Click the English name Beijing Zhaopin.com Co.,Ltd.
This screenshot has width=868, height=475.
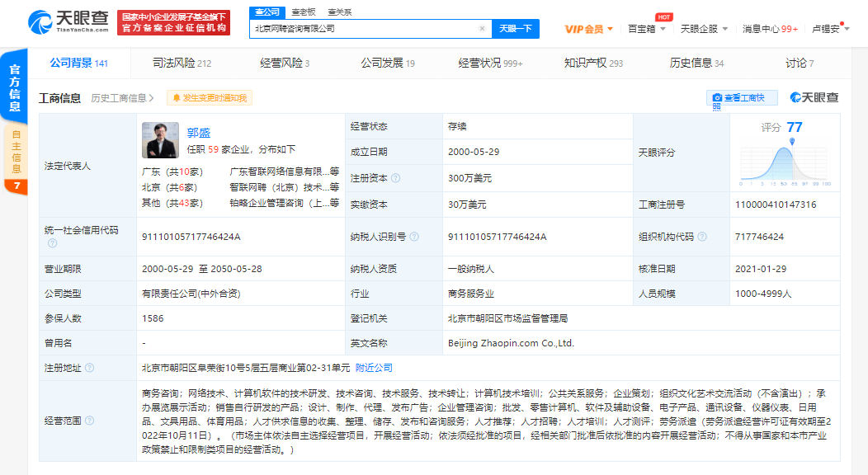pyautogui.click(x=511, y=343)
